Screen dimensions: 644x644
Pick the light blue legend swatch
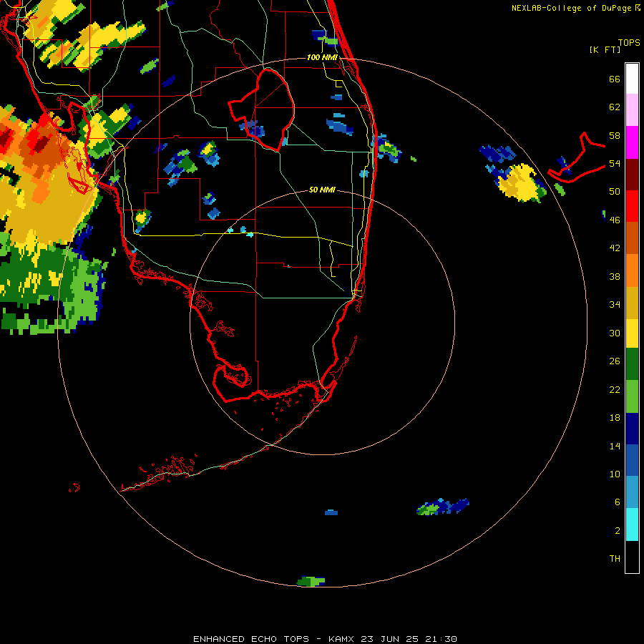pyautogui.click(x=632, y=492)
